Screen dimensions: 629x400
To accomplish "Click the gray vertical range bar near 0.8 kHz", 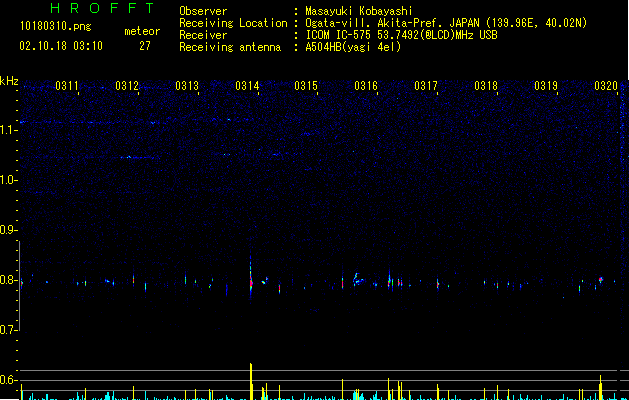I will point(19,286).
